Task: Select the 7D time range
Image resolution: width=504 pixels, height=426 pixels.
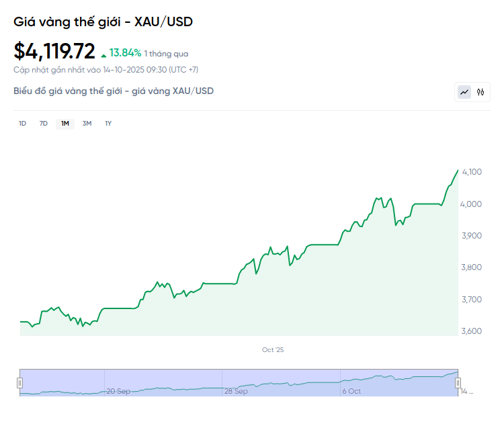Action: [x=44, y=123]
